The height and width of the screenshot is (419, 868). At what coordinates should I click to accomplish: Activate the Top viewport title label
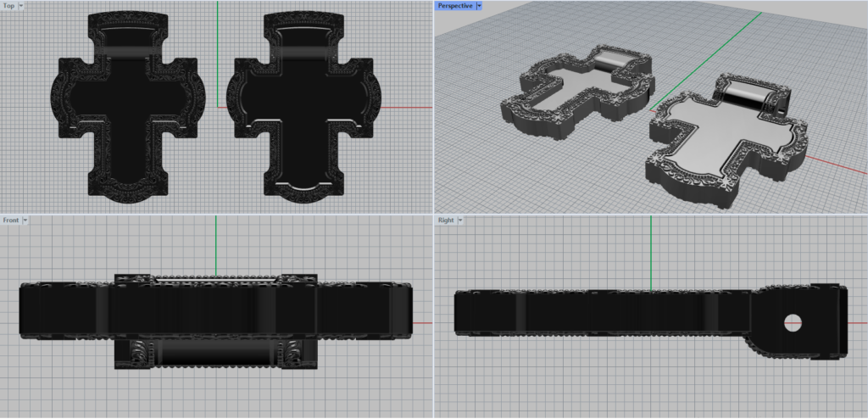tap(8, 6)
